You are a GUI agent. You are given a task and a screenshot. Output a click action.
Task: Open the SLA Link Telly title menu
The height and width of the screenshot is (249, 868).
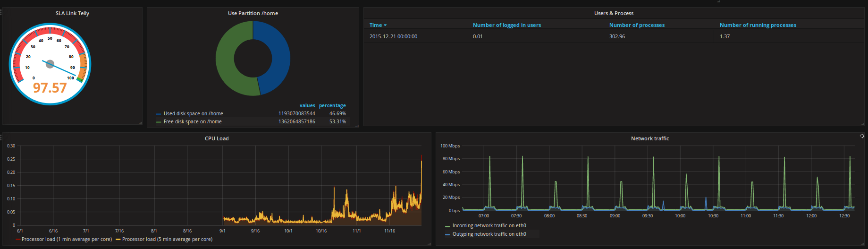[x=72, y=13]
